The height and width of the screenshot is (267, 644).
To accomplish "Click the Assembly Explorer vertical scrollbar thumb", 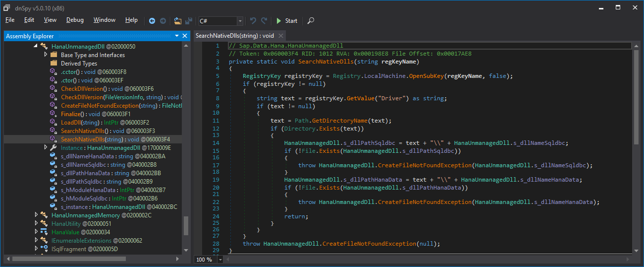I will [x=186, y=225].
